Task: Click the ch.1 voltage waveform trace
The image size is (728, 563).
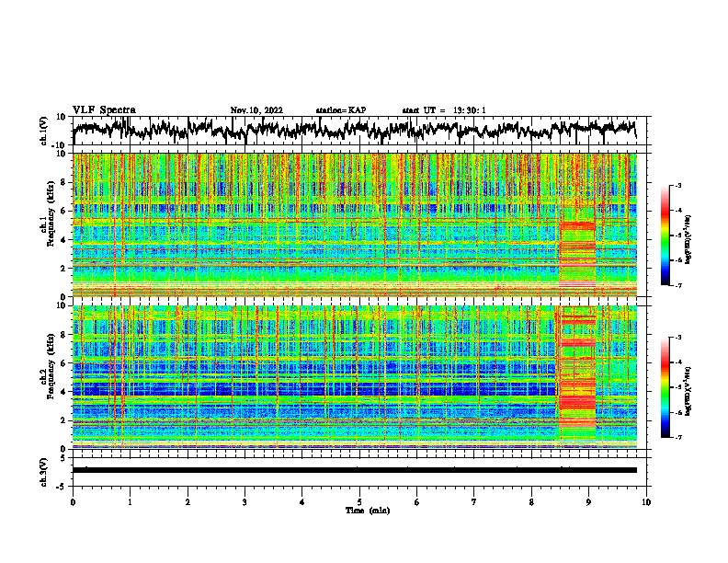Action: click(x=354, y=130)
